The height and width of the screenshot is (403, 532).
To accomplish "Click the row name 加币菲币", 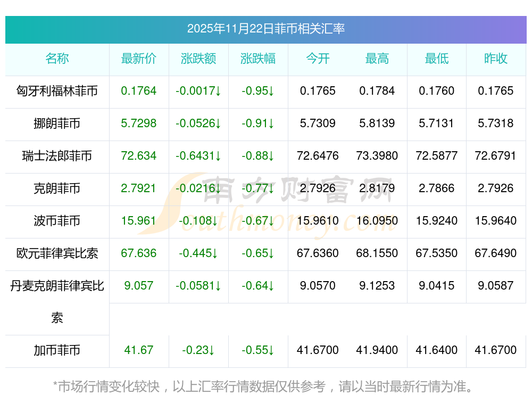I will click(57, 350).
